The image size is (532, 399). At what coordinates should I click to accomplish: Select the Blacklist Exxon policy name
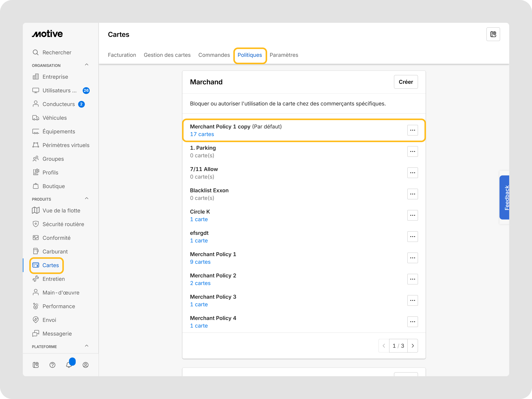coord(209,190)
